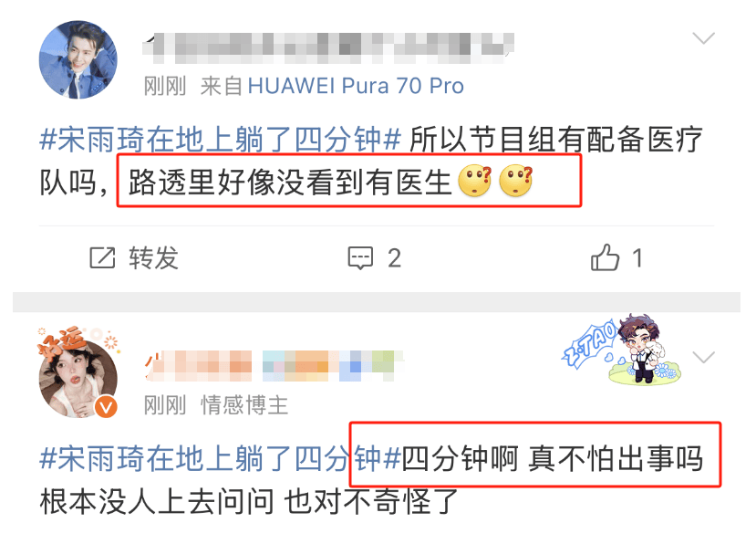The image size is (756, 544).
Task: Open the first poster's profile avatar
Action: (x=78, y=59)
